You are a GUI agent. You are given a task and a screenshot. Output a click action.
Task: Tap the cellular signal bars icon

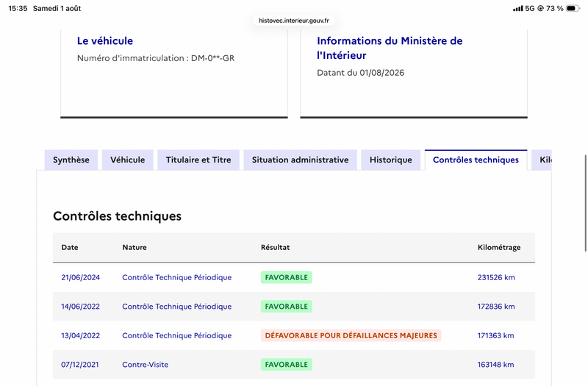coord(518,8)
